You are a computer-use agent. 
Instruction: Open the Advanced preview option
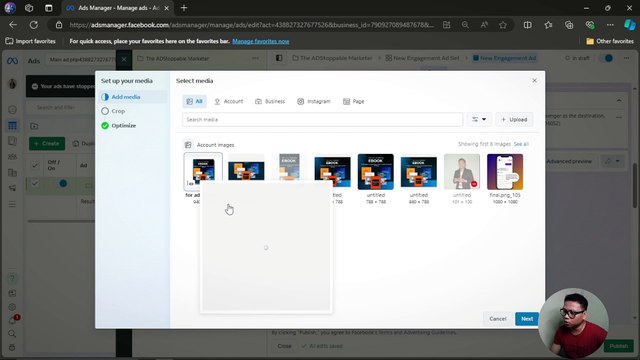point(569,161)
